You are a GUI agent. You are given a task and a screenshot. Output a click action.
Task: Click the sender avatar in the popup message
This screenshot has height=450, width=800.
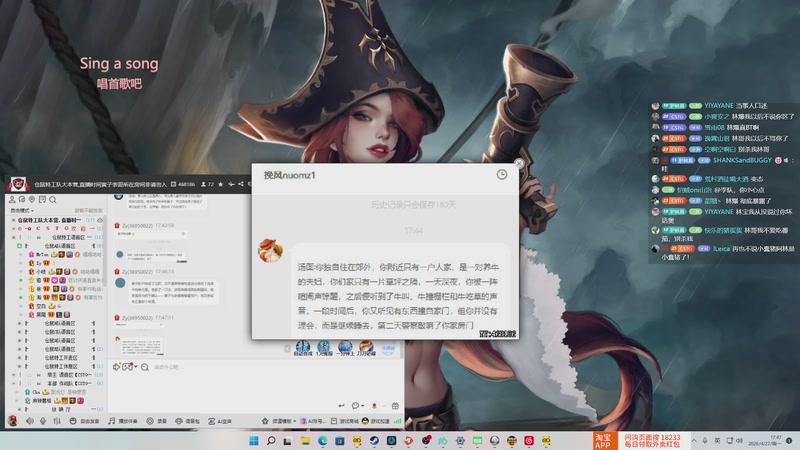click(270, 251)
